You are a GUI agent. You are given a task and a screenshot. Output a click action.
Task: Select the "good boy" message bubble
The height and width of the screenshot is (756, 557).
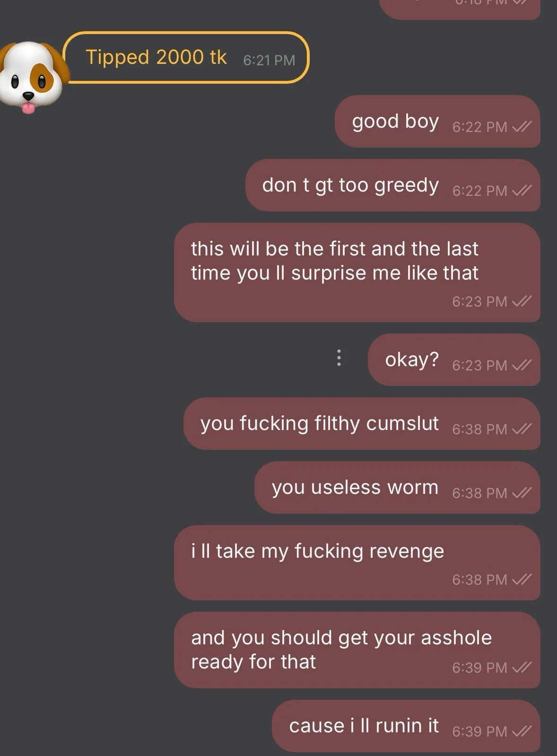tap(437, 122)
